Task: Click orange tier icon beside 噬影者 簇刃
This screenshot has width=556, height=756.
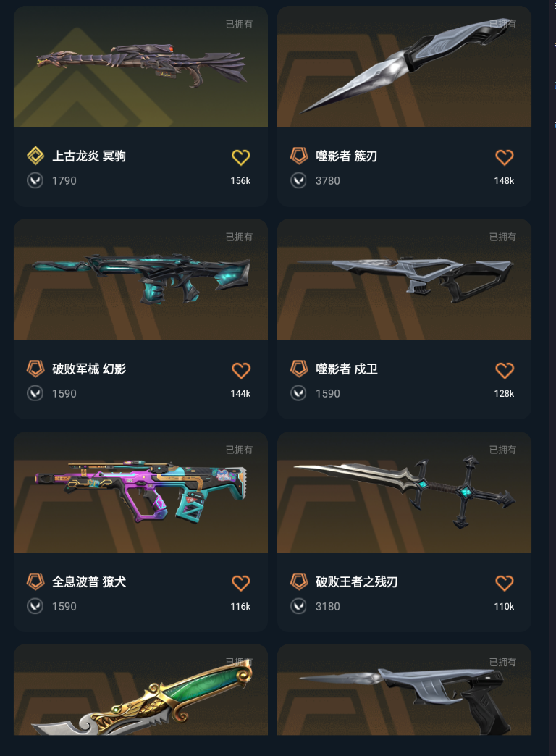Action: coord(299,156)
